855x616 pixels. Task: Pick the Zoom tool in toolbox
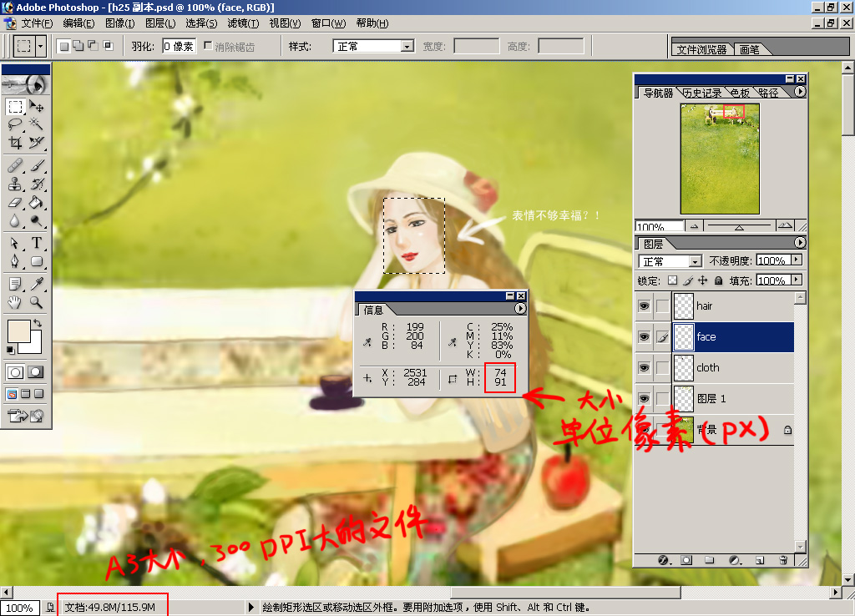(36, 302)
